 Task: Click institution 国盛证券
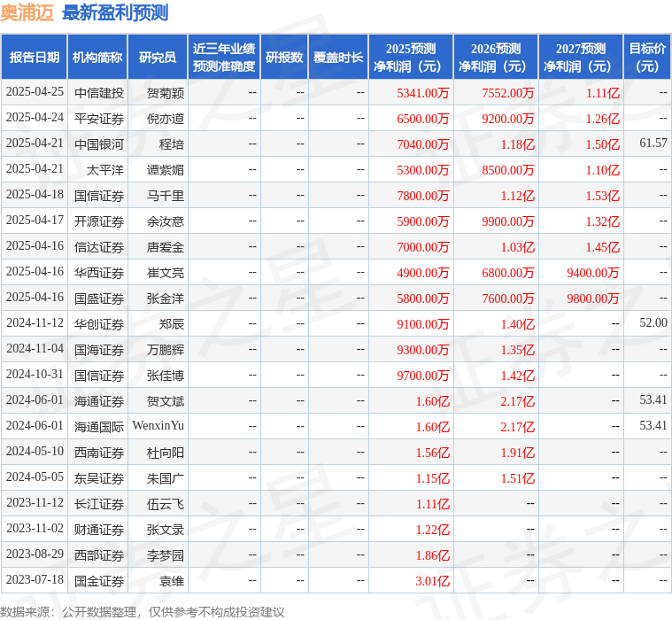coord(99,298)
